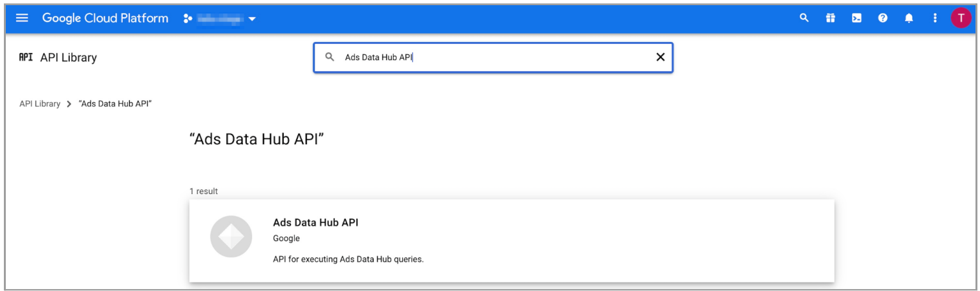Click the API icon beside API Library

(x=26, y=57)
